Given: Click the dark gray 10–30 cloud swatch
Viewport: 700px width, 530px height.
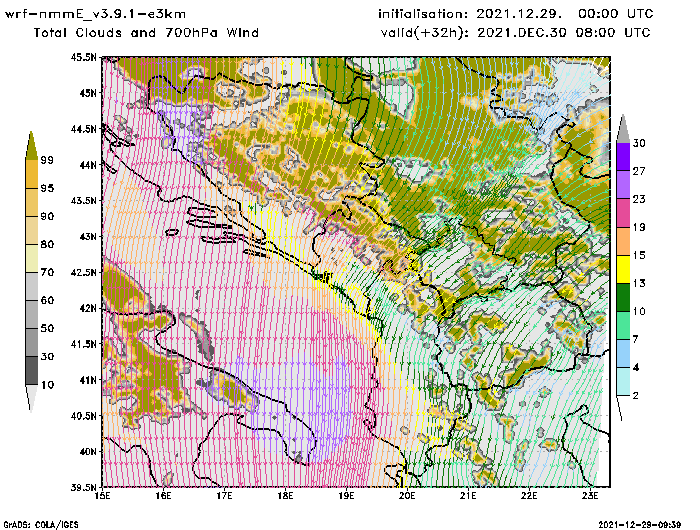Looking at the screenshot, I should click(x=31, y=371).
